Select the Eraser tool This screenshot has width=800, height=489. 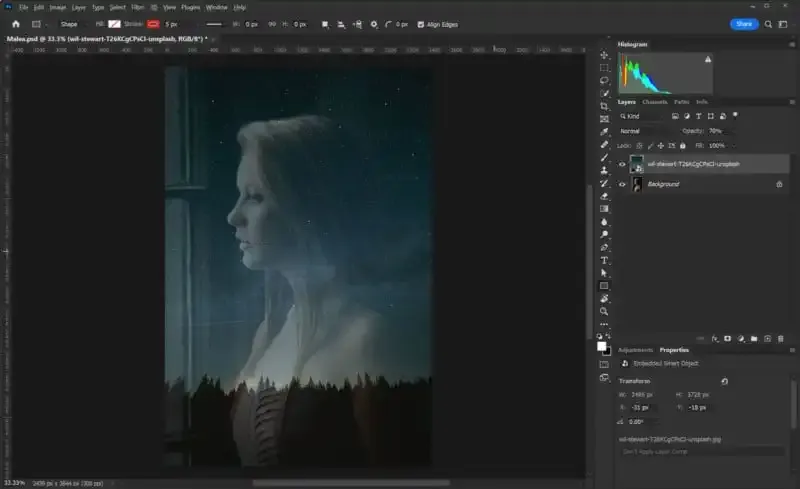coord(604,196)
